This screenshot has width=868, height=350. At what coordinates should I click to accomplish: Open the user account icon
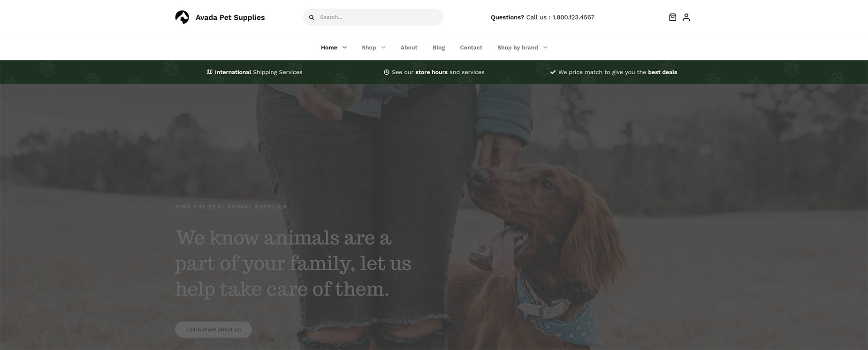coord(686,17)
